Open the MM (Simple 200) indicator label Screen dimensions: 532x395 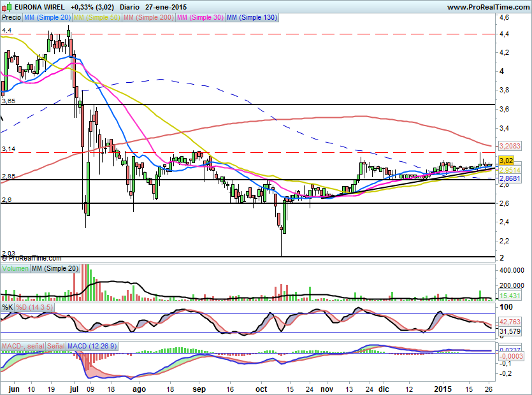[148, 18]
